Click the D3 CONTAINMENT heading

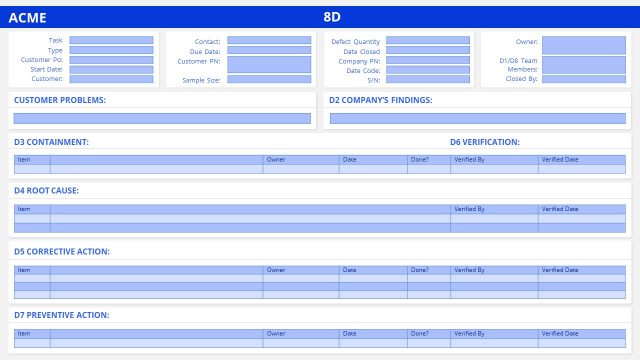pyautogui.click(x=51, y=142)
